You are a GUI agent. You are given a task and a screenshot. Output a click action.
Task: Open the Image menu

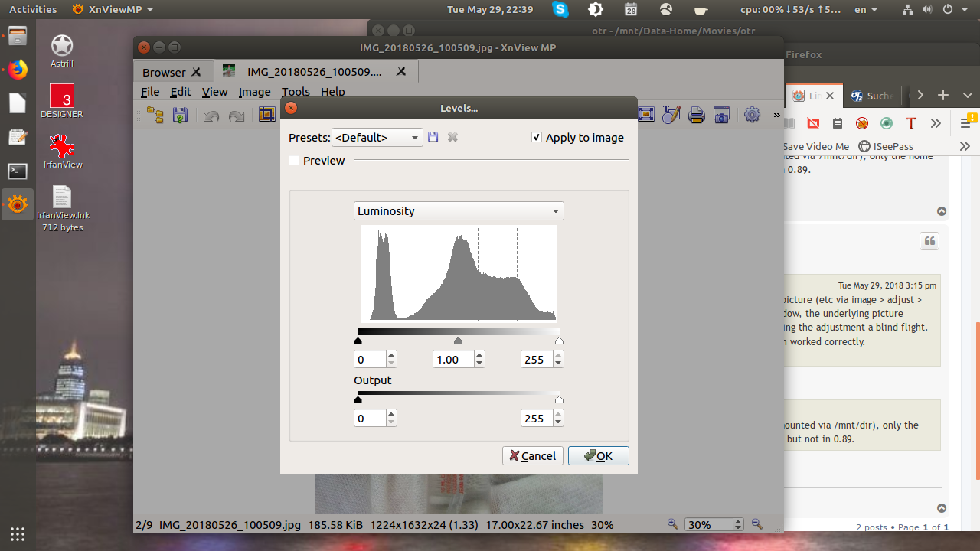(254, 92)
